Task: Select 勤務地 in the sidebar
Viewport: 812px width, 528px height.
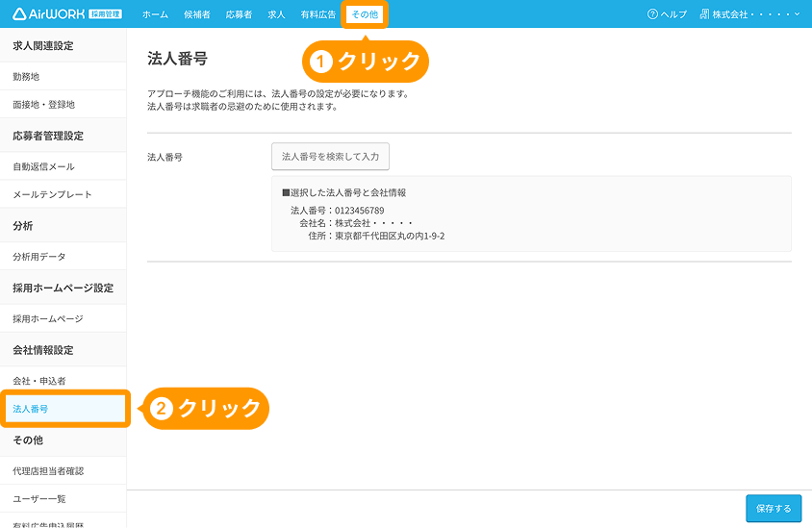Action: [x=63, y=77]
